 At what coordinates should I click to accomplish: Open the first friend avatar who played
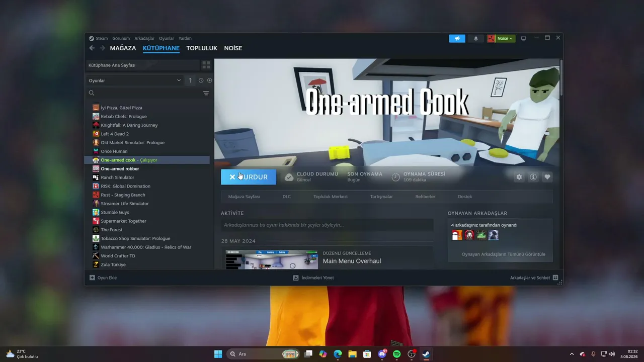pos(457,235)
